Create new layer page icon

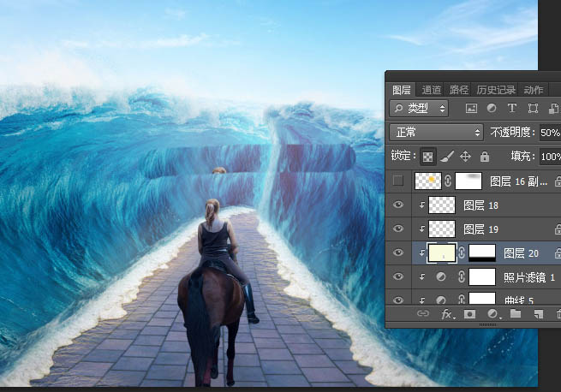[x=539, y=314]
